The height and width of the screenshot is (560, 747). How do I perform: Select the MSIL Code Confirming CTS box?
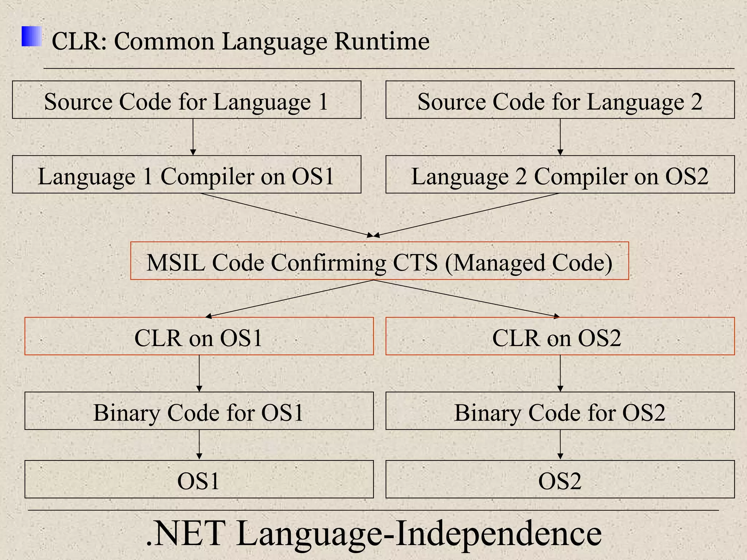pos(379,261)
